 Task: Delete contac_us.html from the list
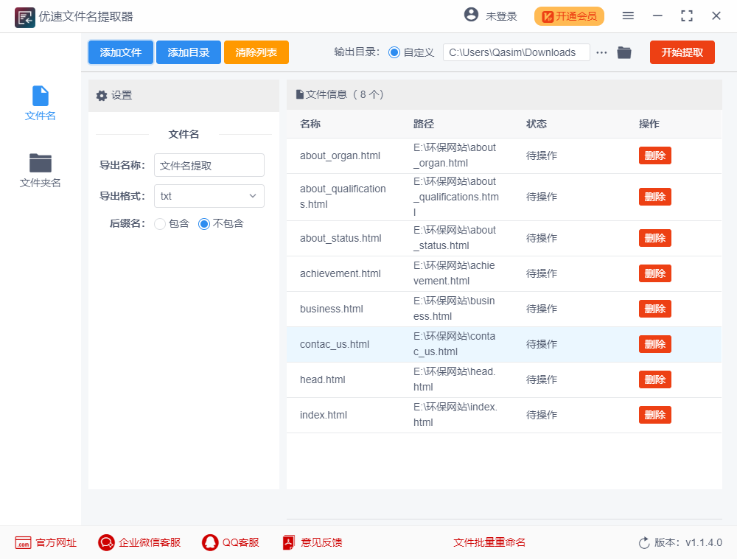(x=654, y=344)
